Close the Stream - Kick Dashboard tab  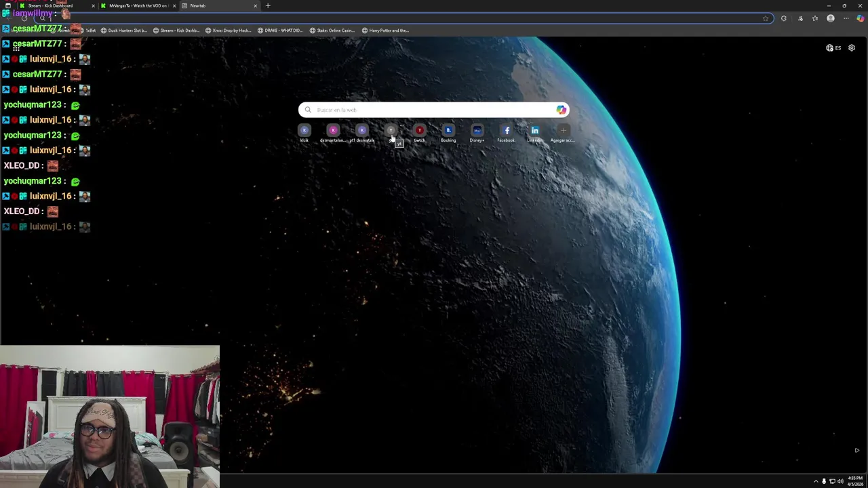93,5
